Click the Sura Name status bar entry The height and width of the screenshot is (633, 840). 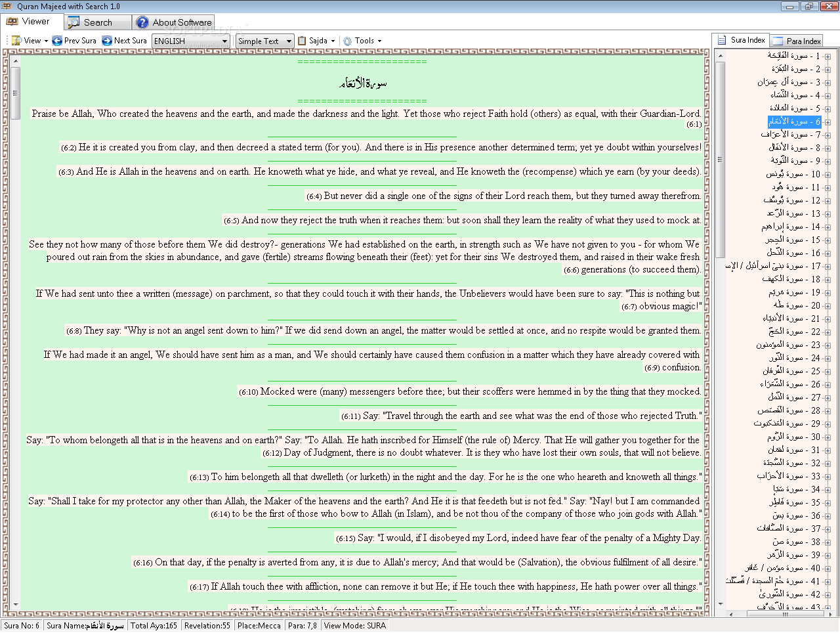(x=85, y=626)
